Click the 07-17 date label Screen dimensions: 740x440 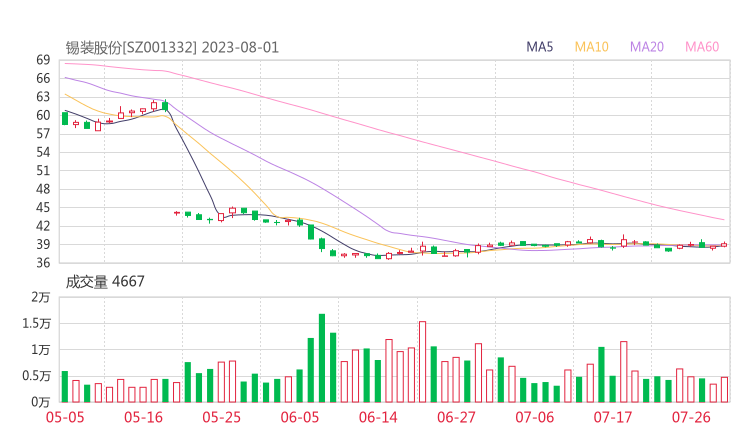point(613,417)
